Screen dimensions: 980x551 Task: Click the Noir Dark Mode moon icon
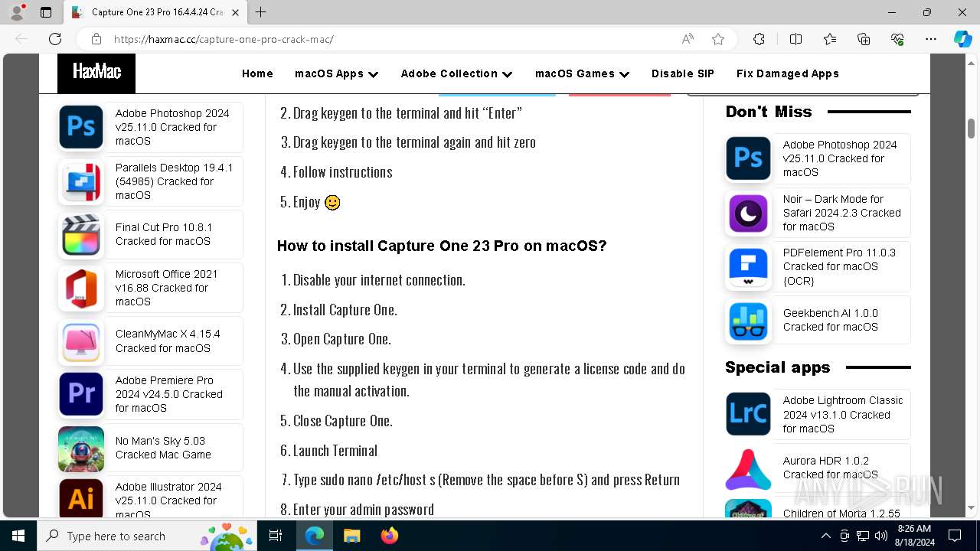748,213
